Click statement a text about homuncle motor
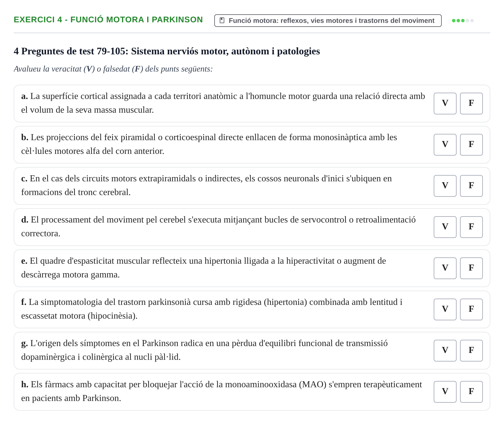Screen dimensions: 504x425 tap(223, 103)
